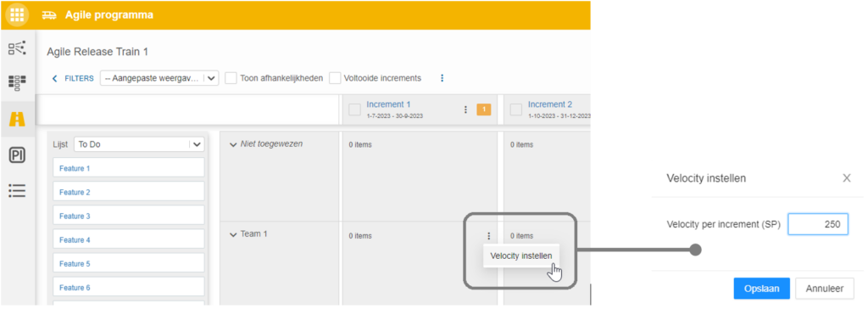Click '0 items' in Niet toegewezen Increment 2 cell

click(x=522, y=145)
